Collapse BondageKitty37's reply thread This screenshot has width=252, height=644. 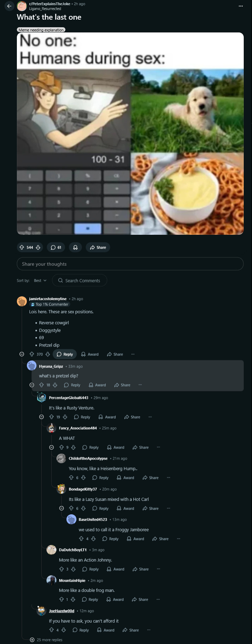coord(61,509)
